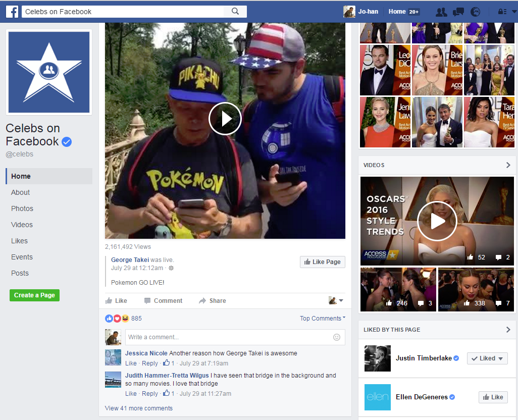Open privacy shortcuts lock icon

[502, 12]
